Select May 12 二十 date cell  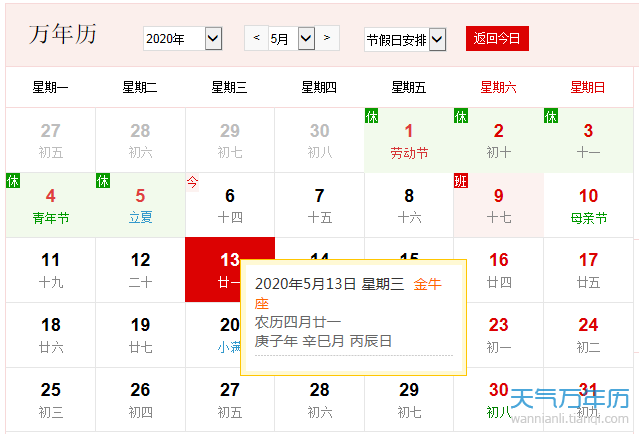coord(140,270)
